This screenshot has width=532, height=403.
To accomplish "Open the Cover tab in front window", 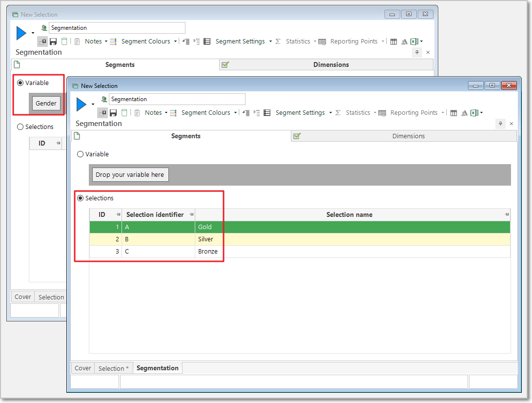I will click(x=83, y=368).
